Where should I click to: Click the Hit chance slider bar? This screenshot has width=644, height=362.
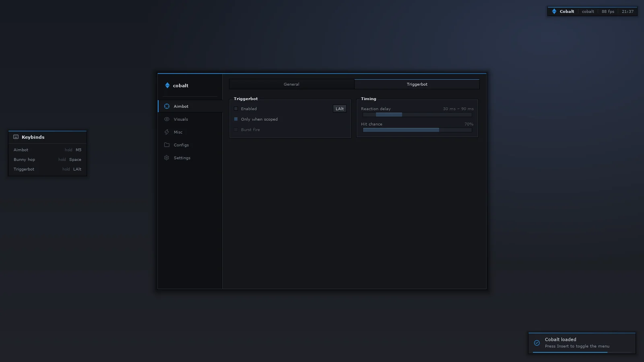click(x=417, y=130)
